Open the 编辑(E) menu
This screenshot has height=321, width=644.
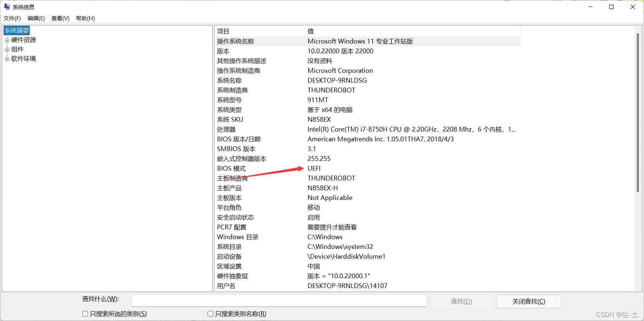coord(36,18)
